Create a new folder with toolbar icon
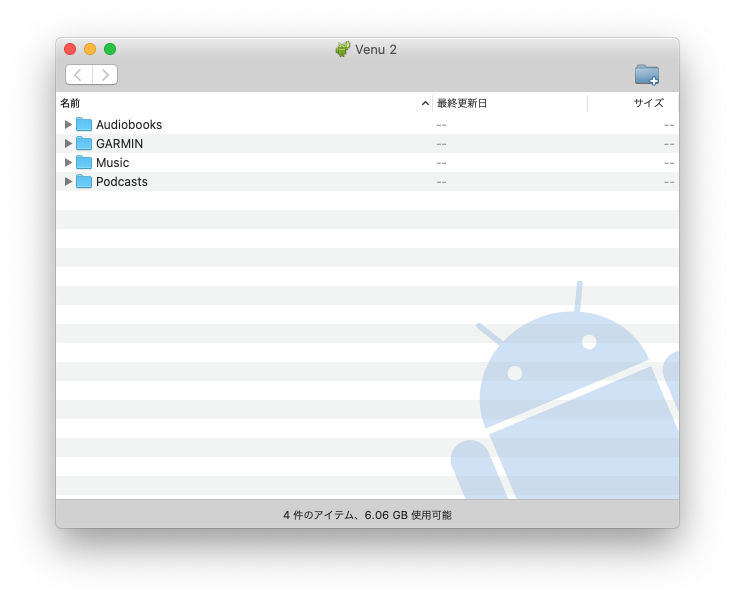This screenshot has height=602, width=735. click(x=647, y=75)
